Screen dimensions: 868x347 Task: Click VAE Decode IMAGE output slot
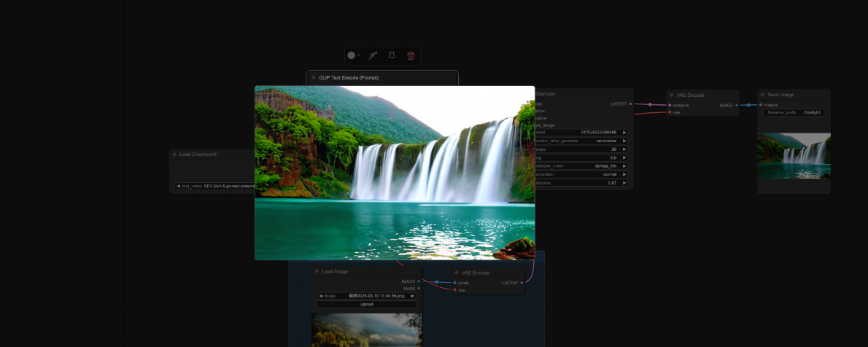point(737,105)
